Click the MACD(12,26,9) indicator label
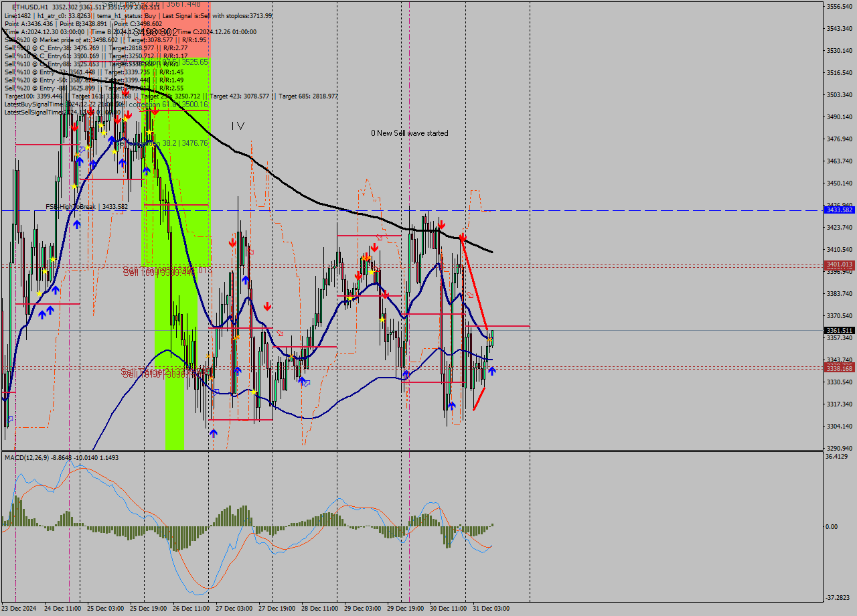 [x=27, y=457]
